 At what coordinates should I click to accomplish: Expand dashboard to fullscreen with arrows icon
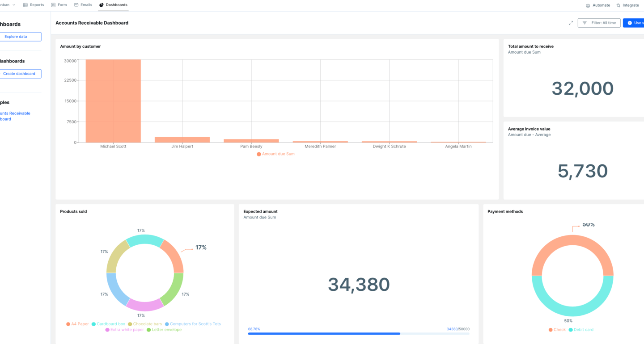point(571,23)
